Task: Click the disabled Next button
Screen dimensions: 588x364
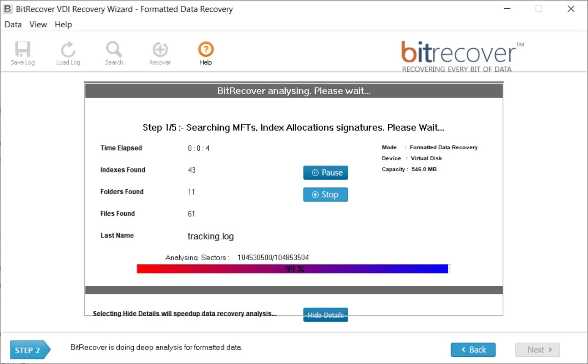Action: [537, 349]
